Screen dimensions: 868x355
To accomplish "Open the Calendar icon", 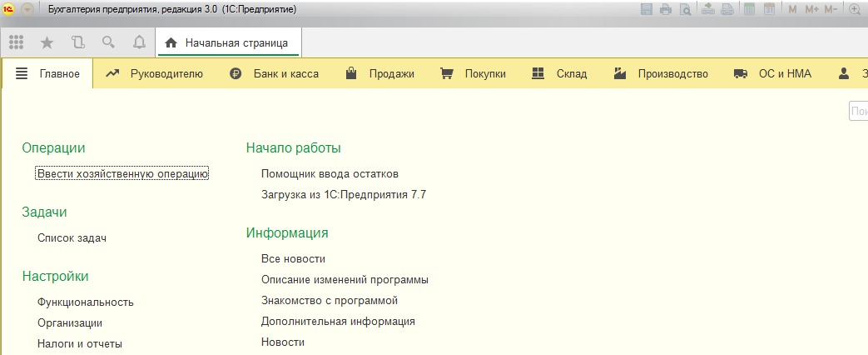I will coord(770,9).
